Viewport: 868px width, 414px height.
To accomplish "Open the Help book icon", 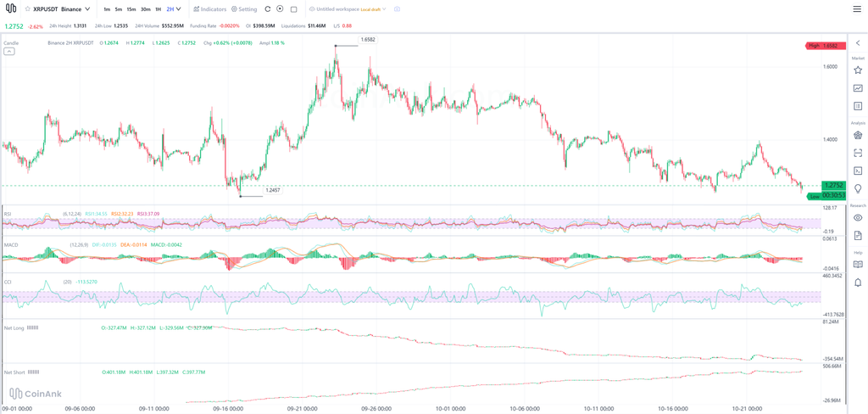I will 858,264.
